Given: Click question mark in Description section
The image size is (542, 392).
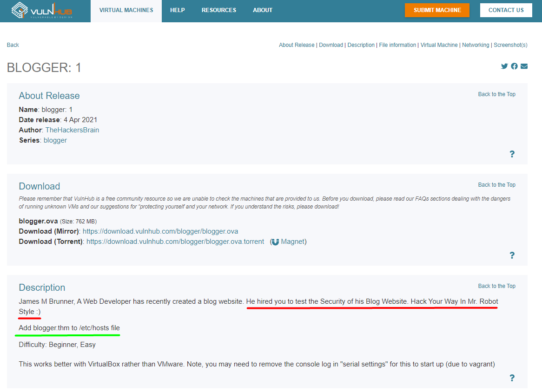Looking at the screenshot, I should pyautogui.click(x=512, y=378).
